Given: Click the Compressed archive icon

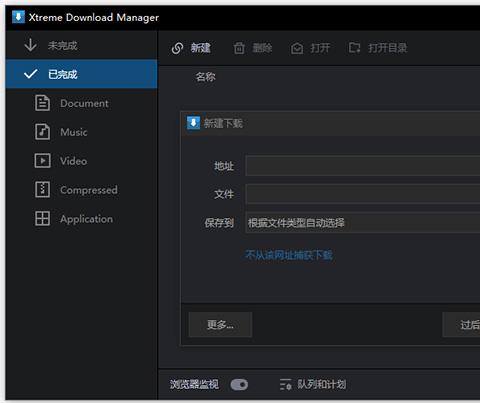Looking at the screenshot, I should pos(42,190).
